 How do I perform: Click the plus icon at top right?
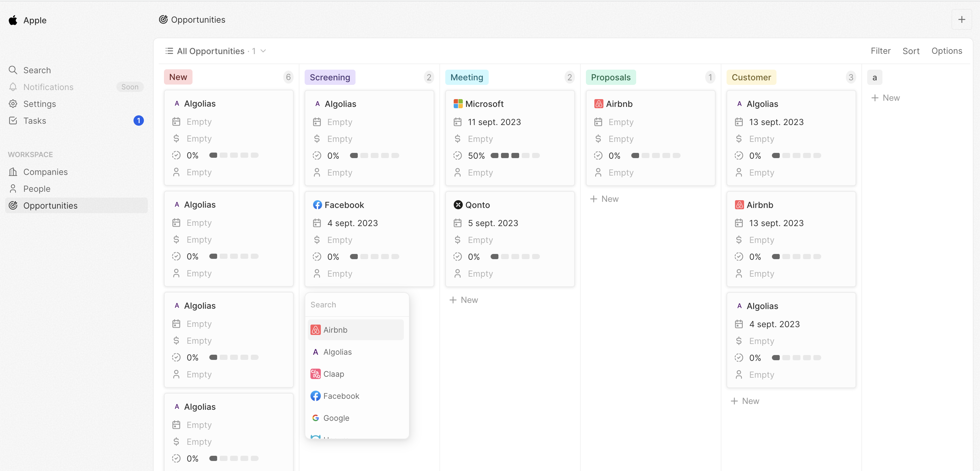point(961,20)
